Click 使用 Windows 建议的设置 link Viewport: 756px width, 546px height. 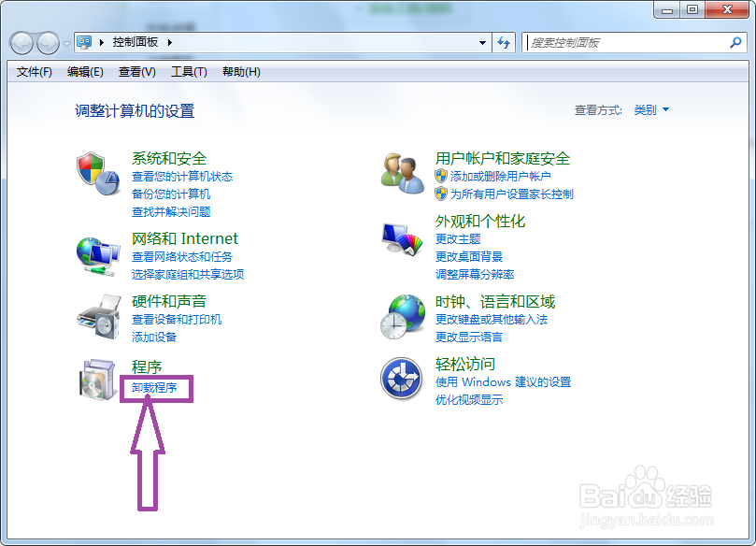click(x=504, y=382)
